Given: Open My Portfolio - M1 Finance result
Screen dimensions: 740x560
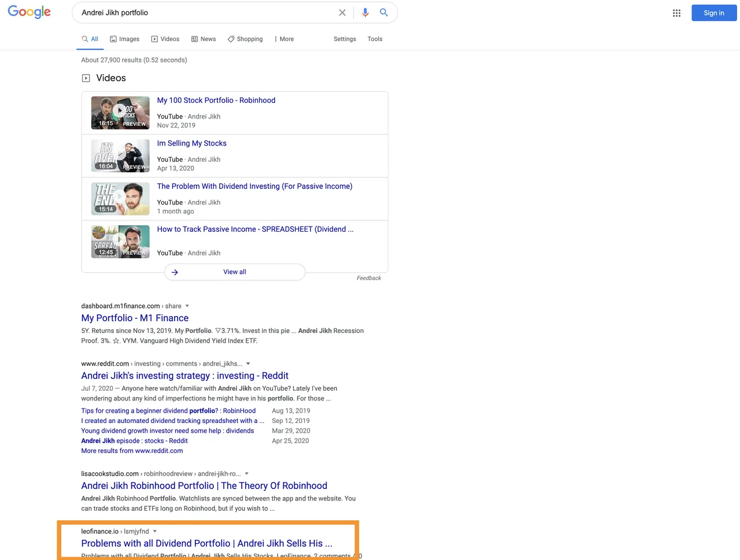Looking at the screenshot, I should click(x=135, y=318).
